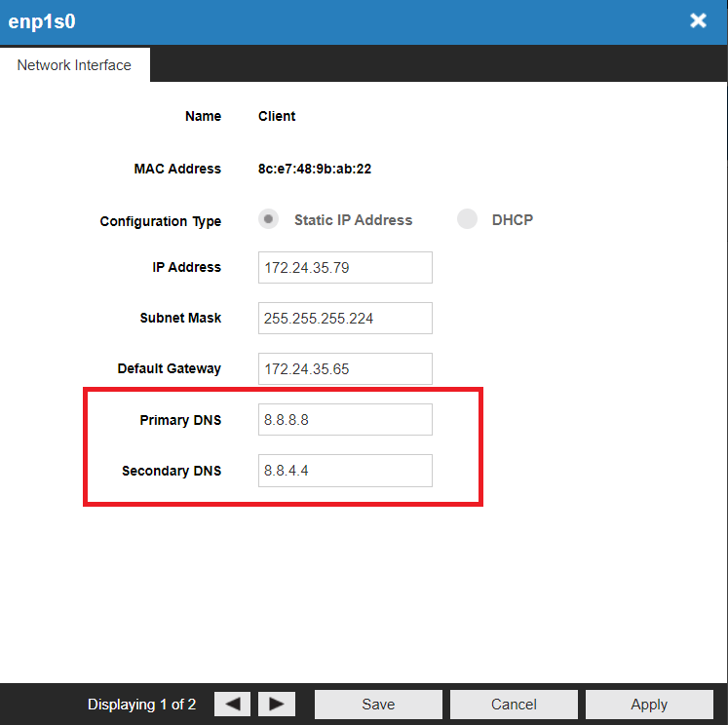
Task: Switch to the Network Interface tab
Action: pos(74,65)
